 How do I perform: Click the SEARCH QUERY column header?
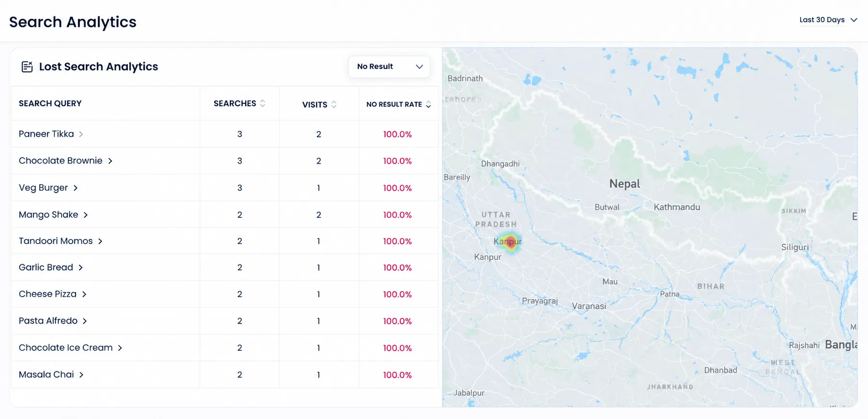(x=50, y=103)
